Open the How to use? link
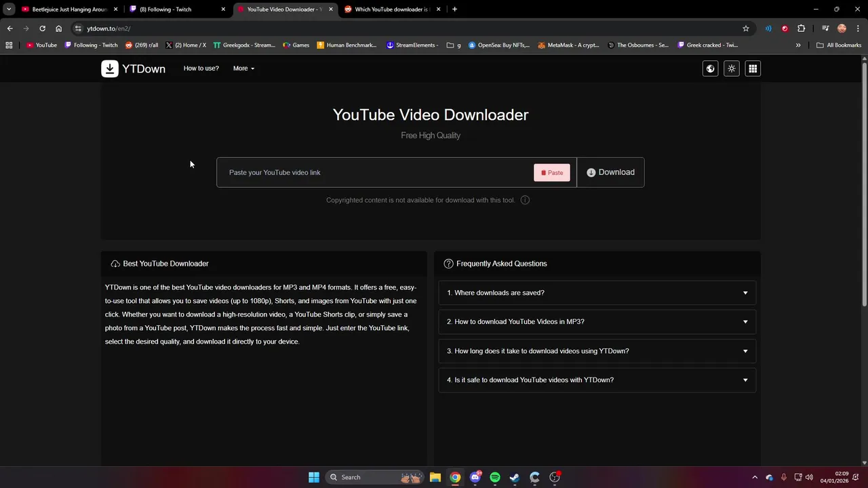 [201, 68]
